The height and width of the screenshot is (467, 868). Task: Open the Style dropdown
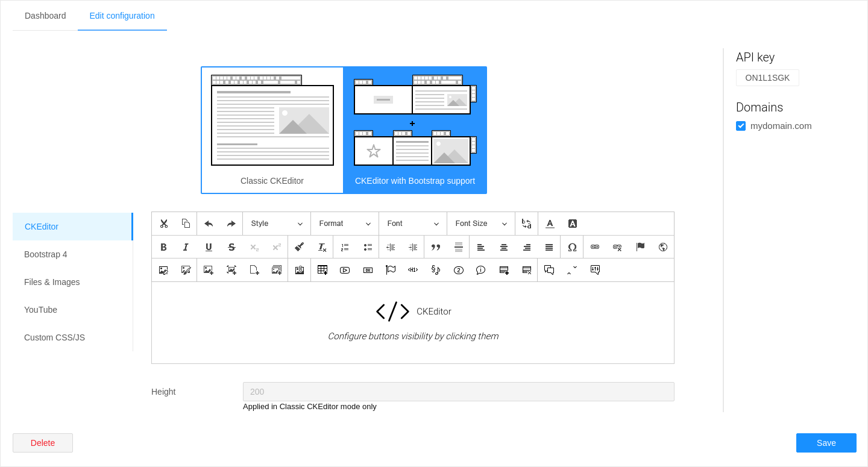pyautogui.click(x=277, y=224)
